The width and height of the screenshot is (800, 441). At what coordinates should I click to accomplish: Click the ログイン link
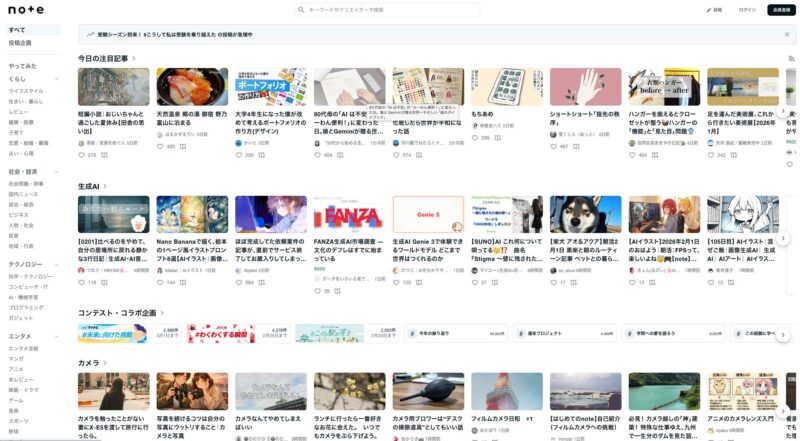(747, 9)
